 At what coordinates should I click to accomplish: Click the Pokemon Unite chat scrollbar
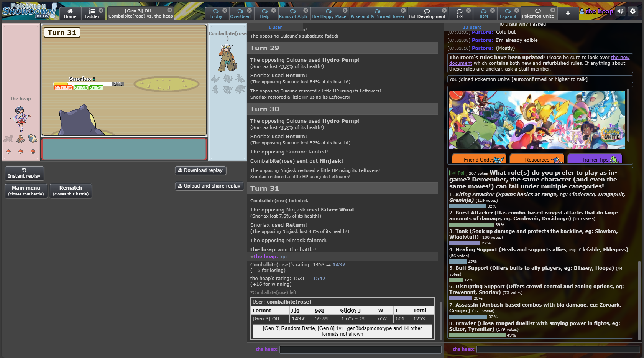pyautogui.click(x=639, y=300)
